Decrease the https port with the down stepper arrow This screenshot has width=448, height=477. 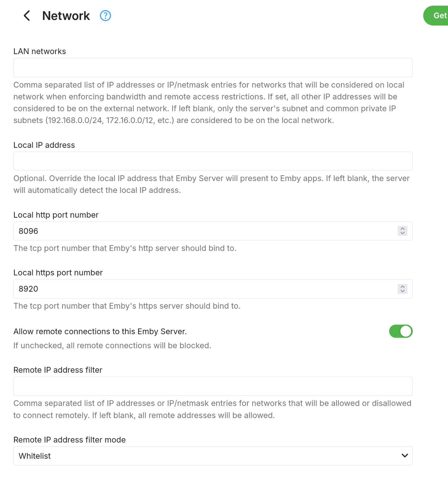point(402,291)
